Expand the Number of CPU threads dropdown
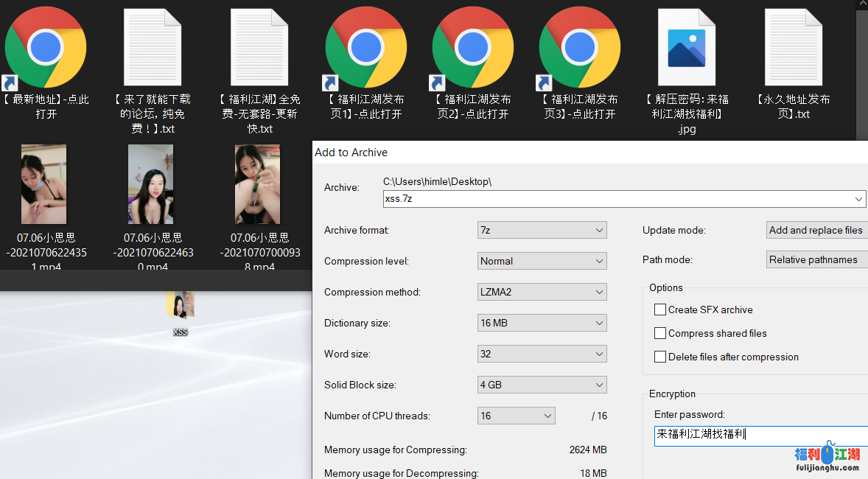Screen dimensions: 868x479 point(516,416)
